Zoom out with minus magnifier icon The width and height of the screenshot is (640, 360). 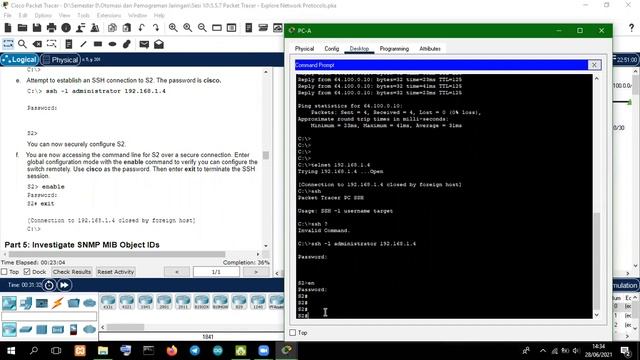[x=202, y=28]
